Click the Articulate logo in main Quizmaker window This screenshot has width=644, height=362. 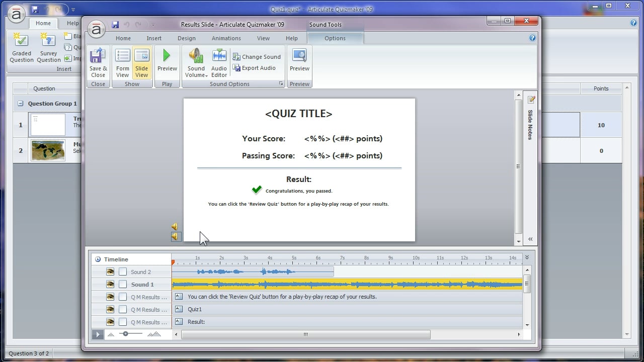tap(16, 15)
